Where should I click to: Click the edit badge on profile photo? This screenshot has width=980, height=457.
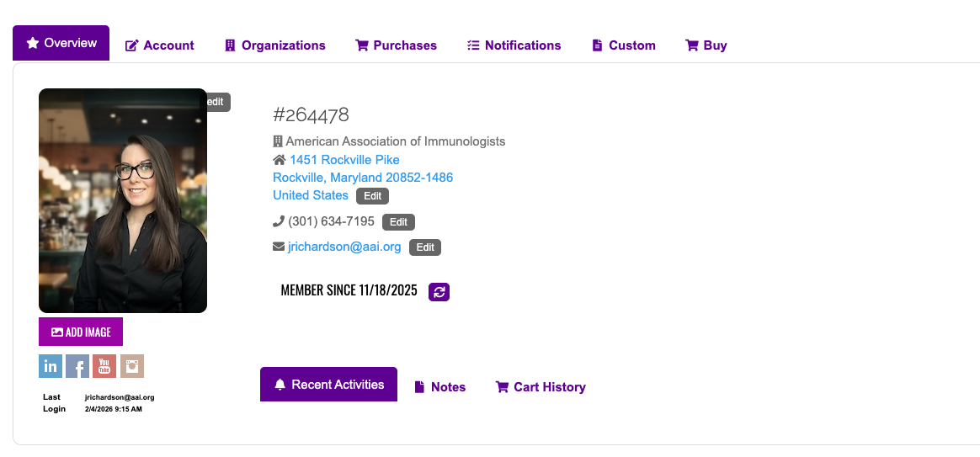(216, 102)
